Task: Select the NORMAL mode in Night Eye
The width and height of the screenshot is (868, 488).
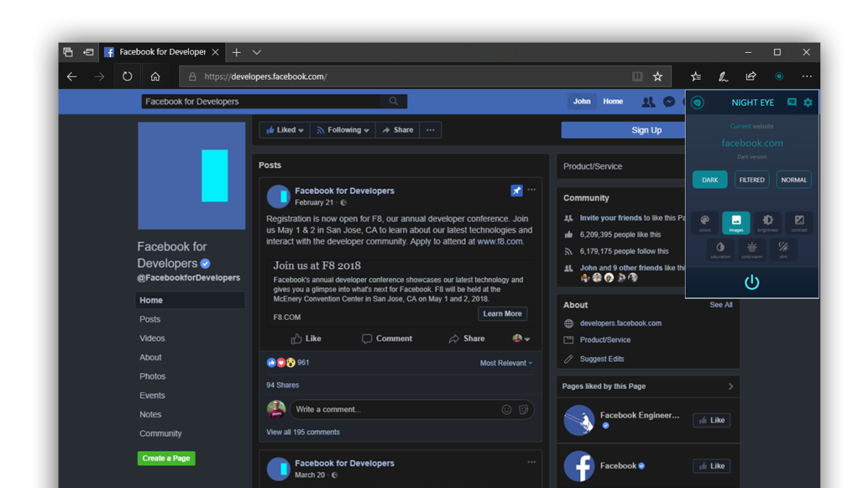Action: (x=793, y=179)
